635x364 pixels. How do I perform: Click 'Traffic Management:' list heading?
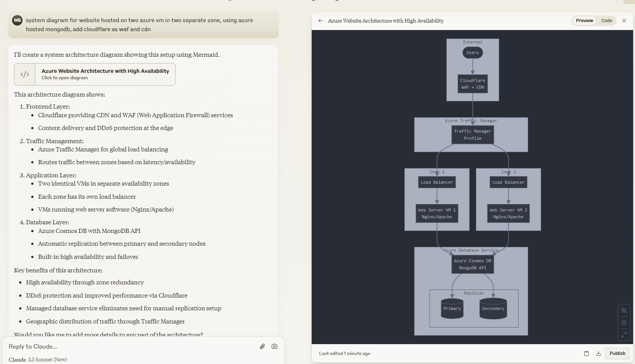(55, 141)
